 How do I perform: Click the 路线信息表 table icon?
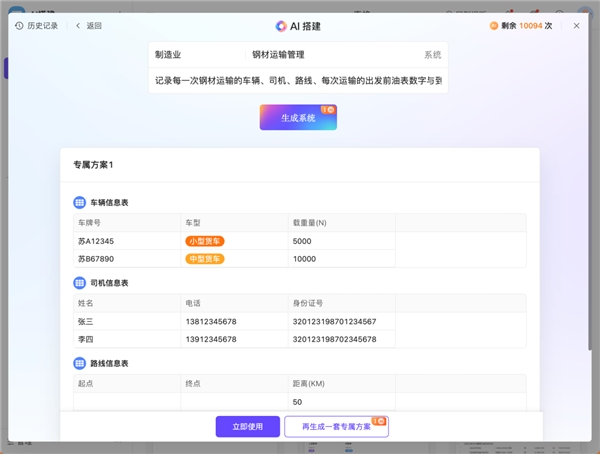coord(80,363)
